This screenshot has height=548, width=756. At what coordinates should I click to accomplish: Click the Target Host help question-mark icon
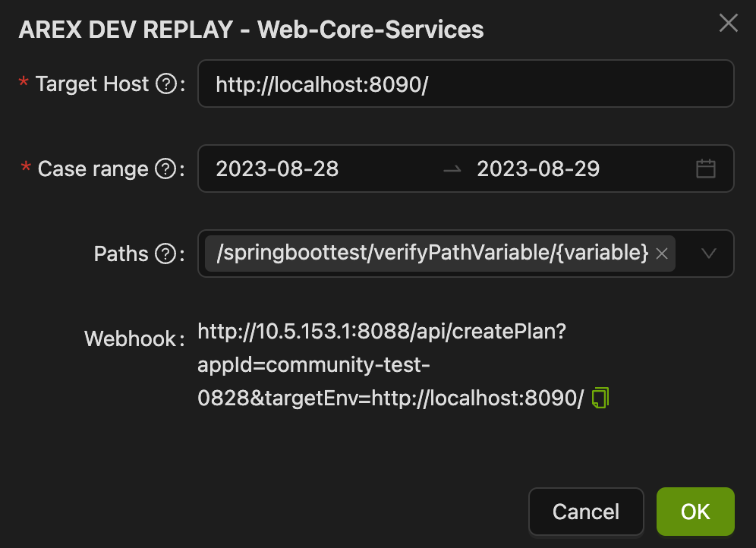tap(166, 84)
